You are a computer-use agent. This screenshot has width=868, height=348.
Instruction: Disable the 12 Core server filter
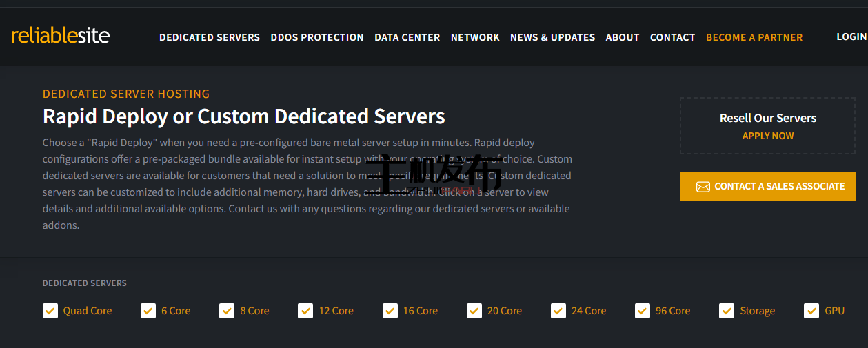[x=305, y=311]
